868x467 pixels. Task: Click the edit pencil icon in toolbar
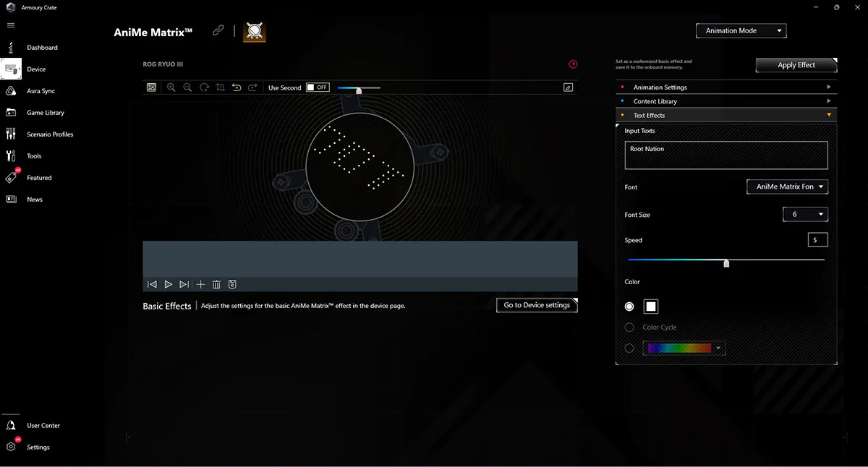tap(568, 87)
